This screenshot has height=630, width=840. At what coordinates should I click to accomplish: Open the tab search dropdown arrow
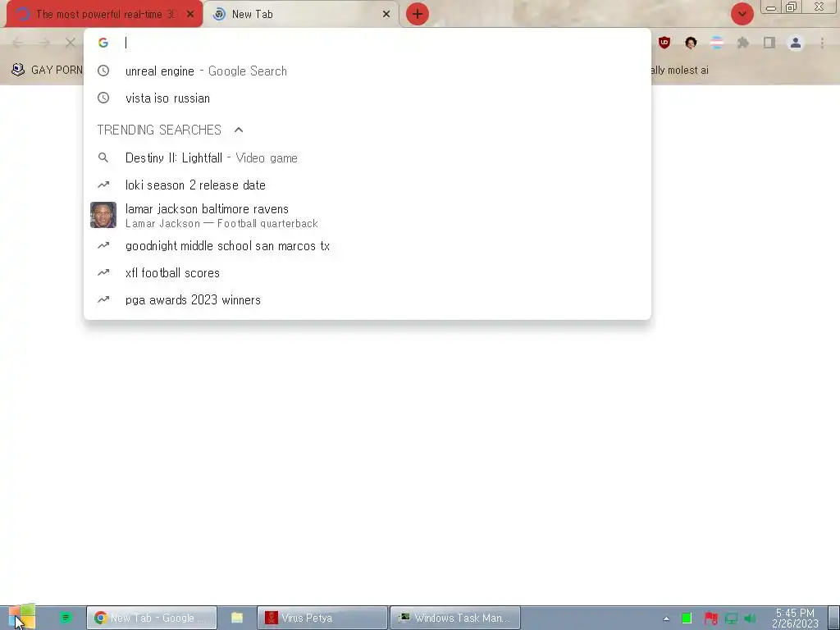tap(742, 15)
